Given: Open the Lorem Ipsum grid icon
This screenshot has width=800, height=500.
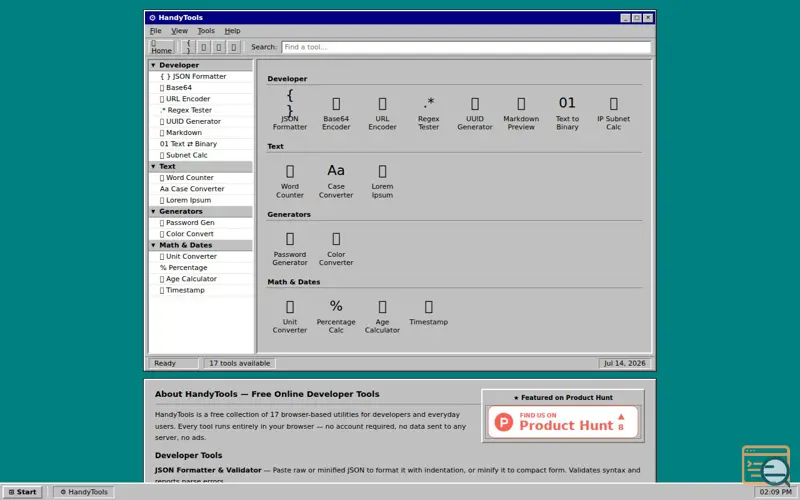Looking at the screenshot, I should pyautogui.click(x=382, y=181).
